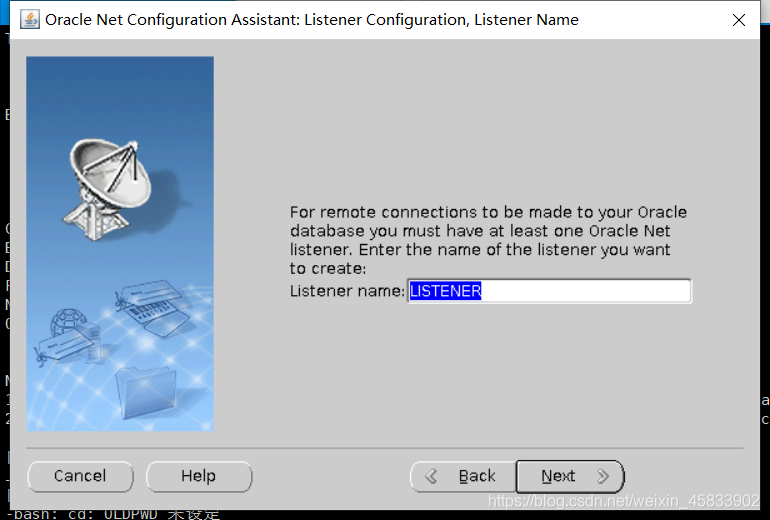The image size is (770, 520).
Task: Click the Listener name input field
Action: pos(549,291)
